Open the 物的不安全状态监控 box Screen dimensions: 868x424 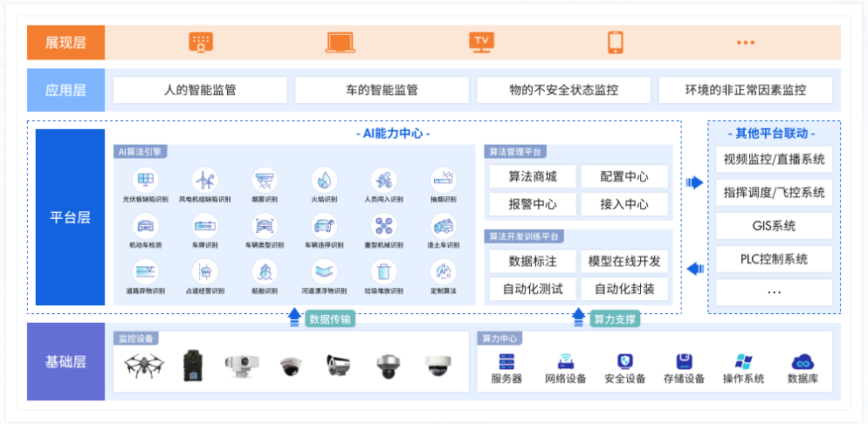[563, 90]
